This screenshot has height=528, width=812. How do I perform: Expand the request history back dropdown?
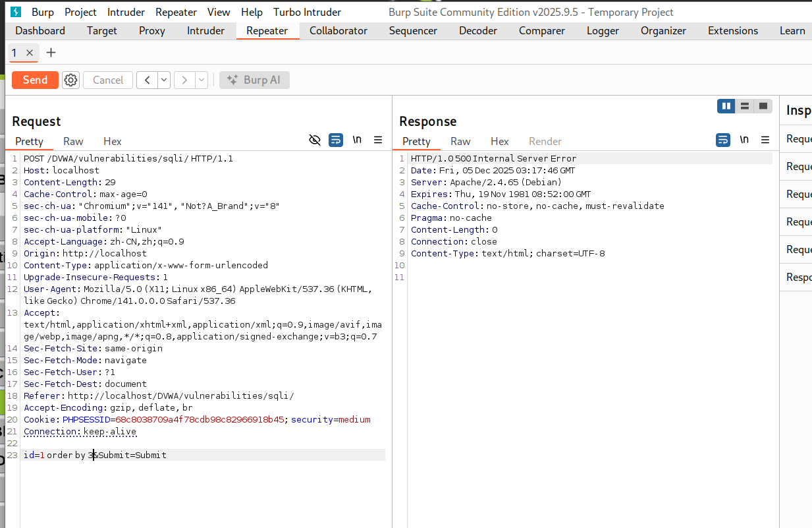click(x=164, y=80)
